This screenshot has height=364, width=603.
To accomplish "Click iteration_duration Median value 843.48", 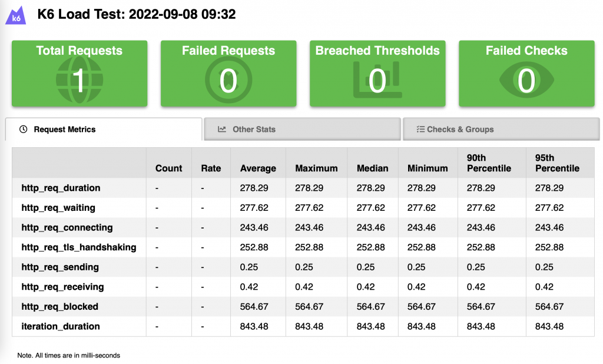I will click(371, 326).
